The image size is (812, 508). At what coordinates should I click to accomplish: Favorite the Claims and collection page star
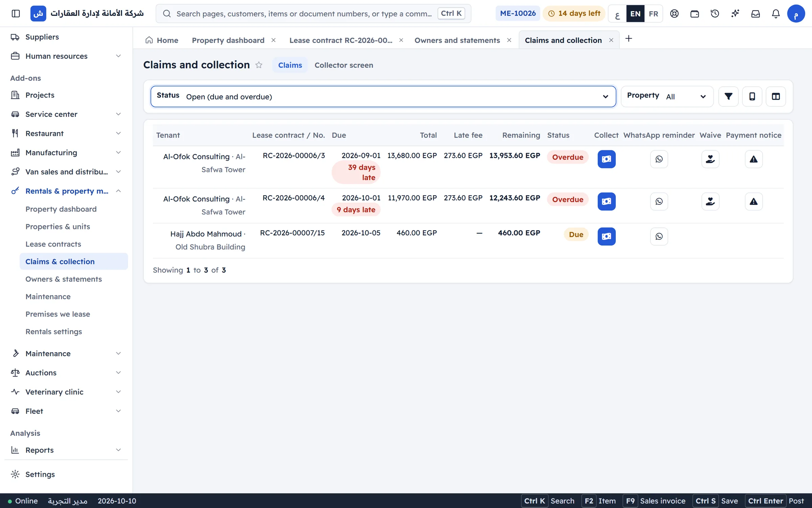click(259, 65)
